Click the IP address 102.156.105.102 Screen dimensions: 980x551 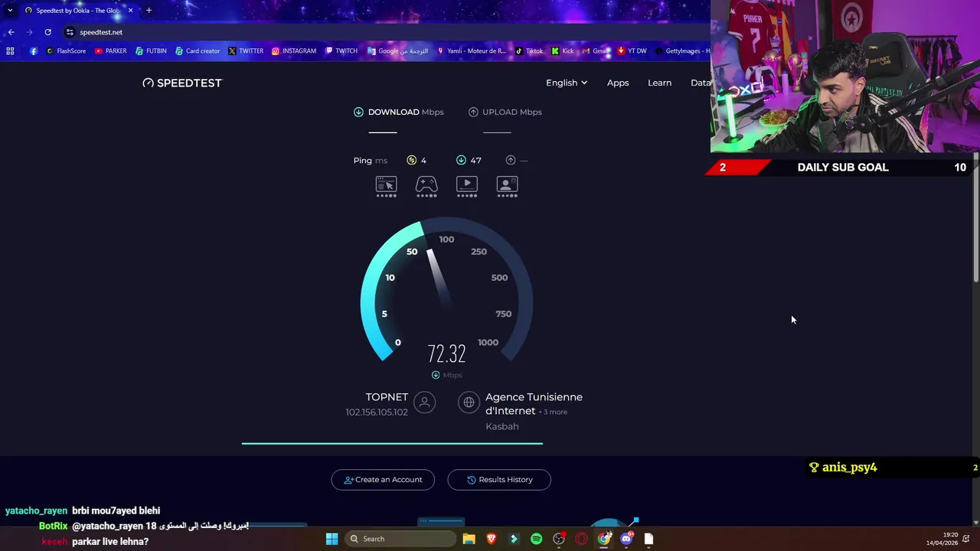coord(377,412)
